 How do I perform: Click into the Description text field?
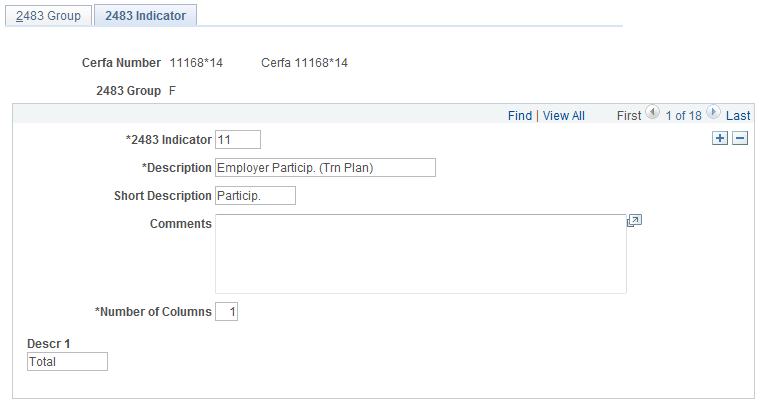(x=325, y=168)
